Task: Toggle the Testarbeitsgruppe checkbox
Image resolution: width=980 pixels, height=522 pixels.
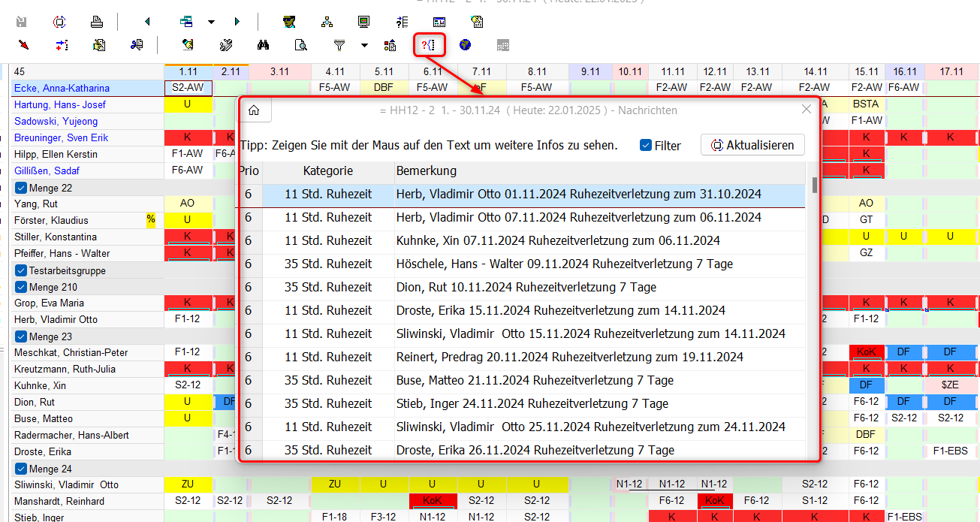Action: click(x=21, y=270)
